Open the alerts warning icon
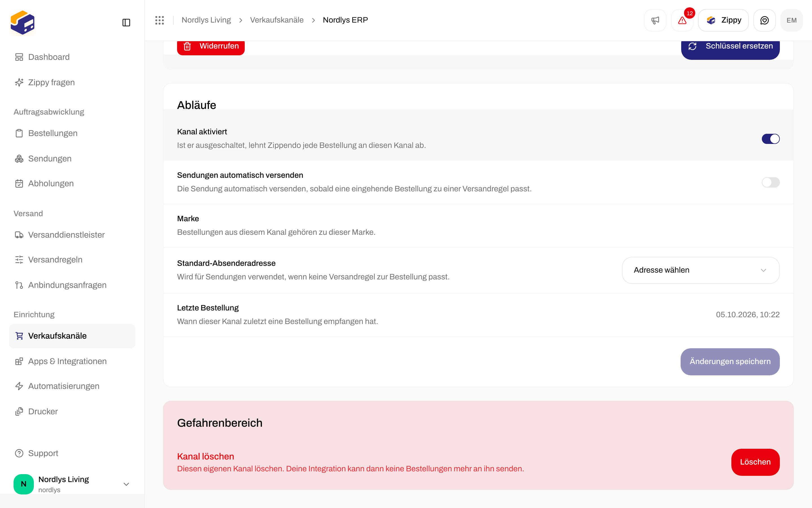 click(682, 20)
